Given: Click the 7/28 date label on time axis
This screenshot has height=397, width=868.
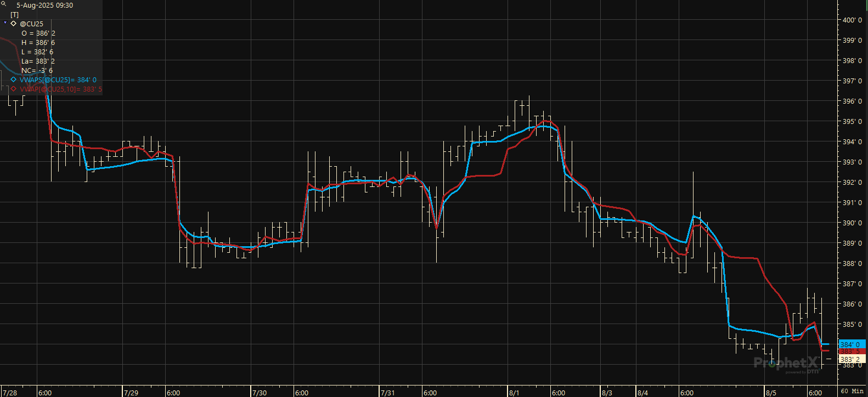Looking at the screenshot, I should point(10,393).
